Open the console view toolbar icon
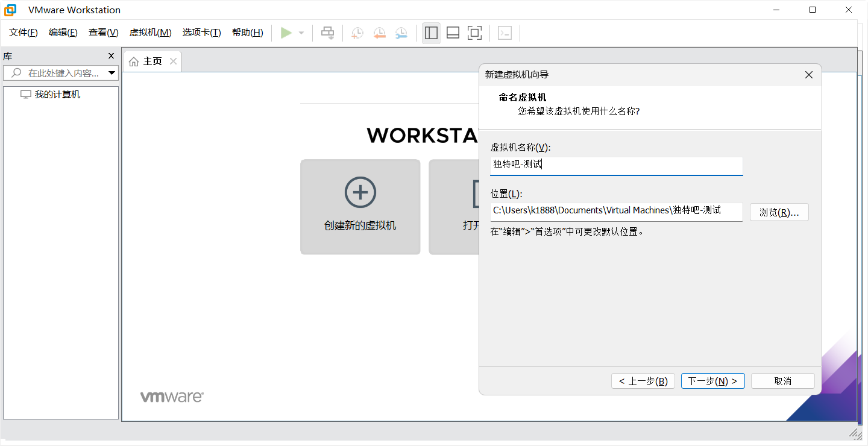 (x=505, y=33)
